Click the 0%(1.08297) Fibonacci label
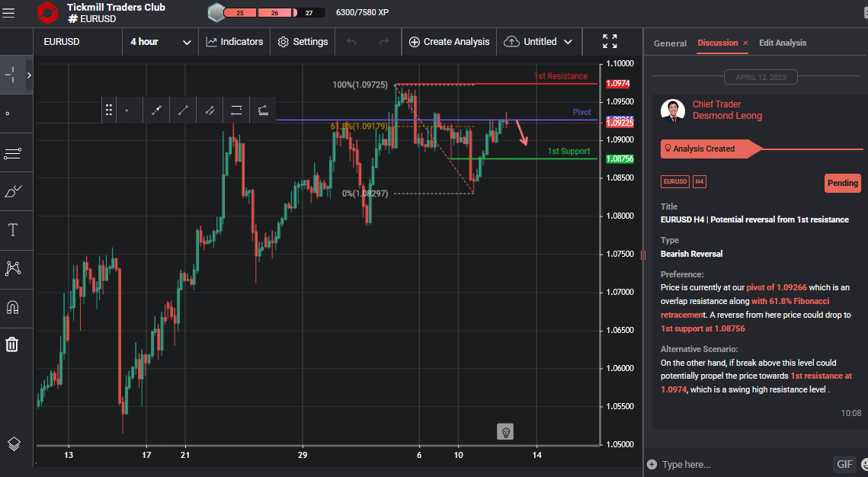 tap(365, 194)
